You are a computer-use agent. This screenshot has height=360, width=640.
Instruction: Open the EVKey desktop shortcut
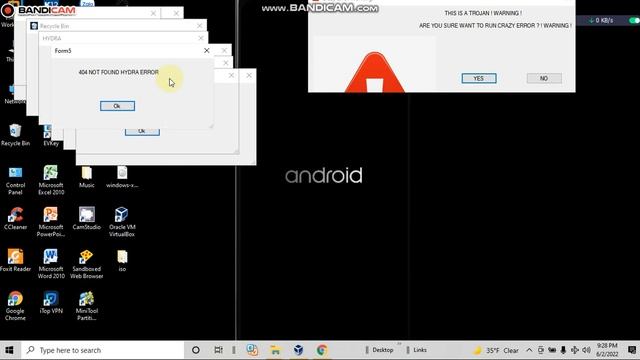(51, 137)
